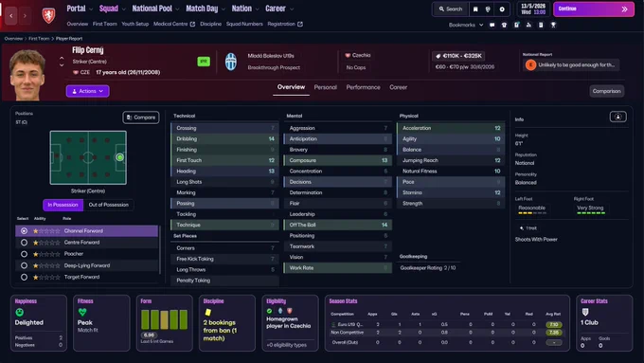
Task: Click the Left Foot strength bar
Action: coord(532,213)
